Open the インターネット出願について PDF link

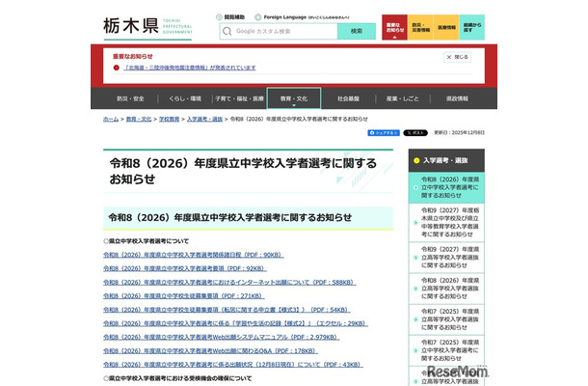229,283
